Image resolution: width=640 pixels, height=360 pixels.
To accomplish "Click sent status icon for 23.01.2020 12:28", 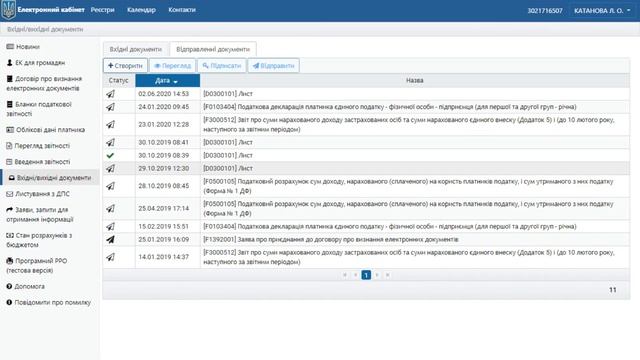I will tap(110, 124).
